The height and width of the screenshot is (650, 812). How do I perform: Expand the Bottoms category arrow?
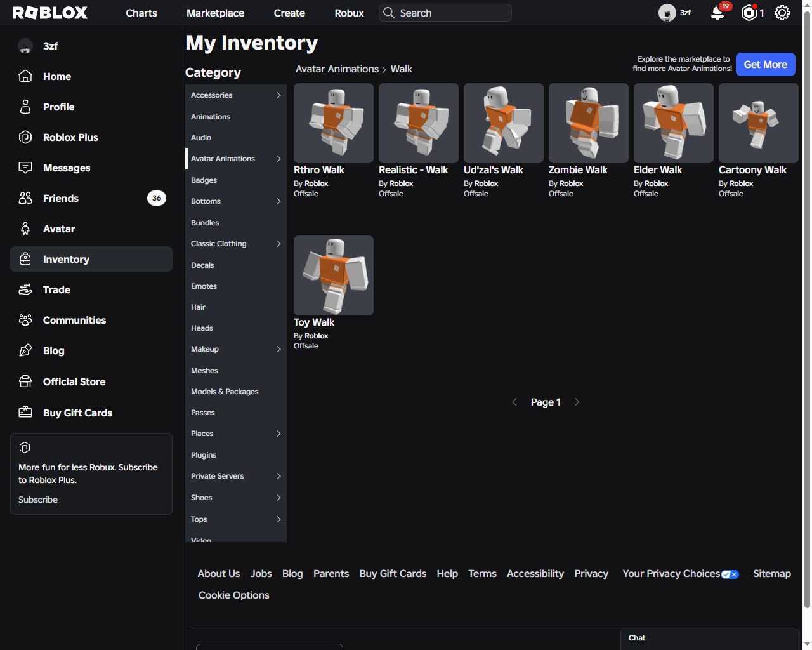click(278, 201)
